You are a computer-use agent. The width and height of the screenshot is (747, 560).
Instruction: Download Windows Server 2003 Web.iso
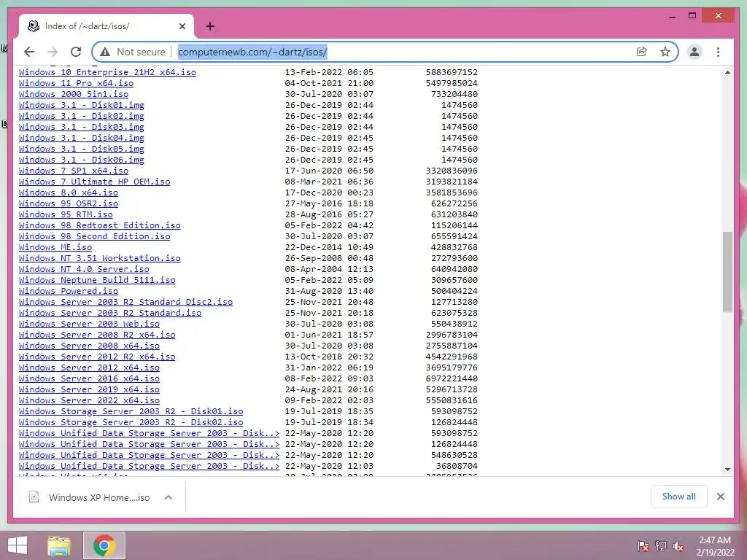point(89,324)
